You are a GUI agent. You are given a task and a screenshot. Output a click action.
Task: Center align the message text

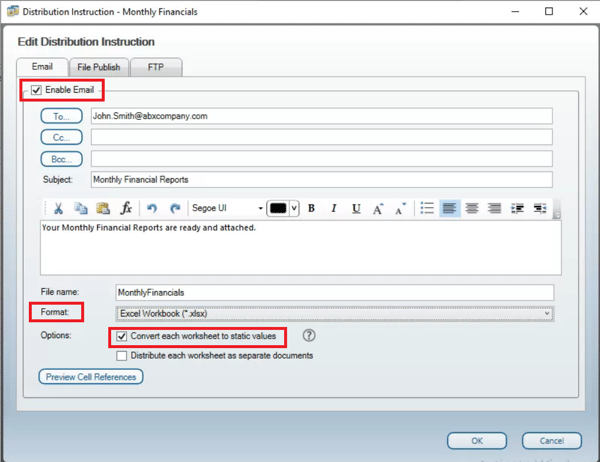pyautogui.click(x=471, y=208)
